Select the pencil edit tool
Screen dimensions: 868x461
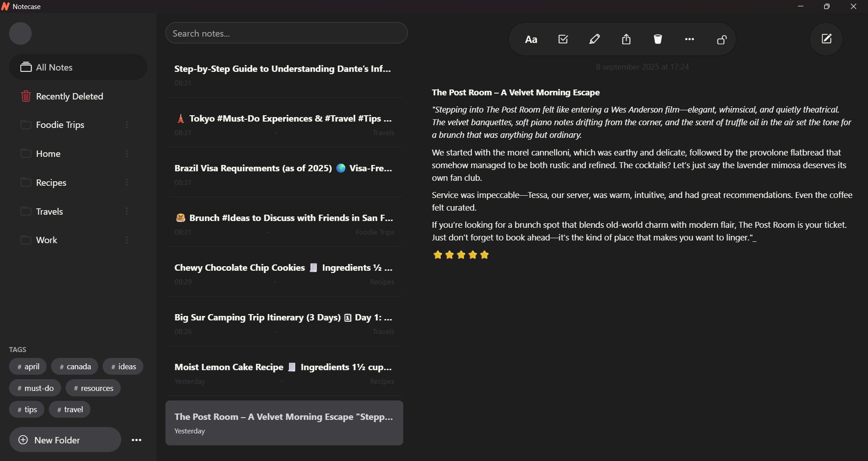click(x=594, y=39)
